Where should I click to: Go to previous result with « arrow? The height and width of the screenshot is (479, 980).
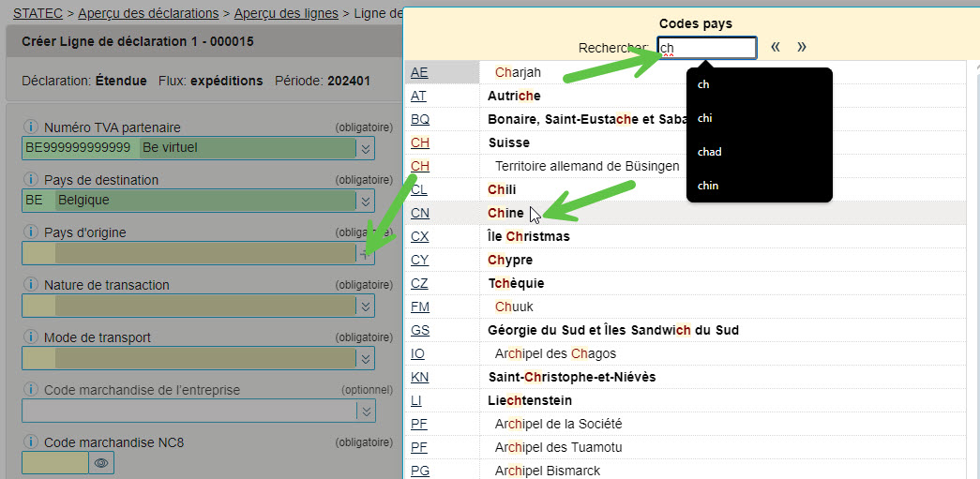coord(776,47)
